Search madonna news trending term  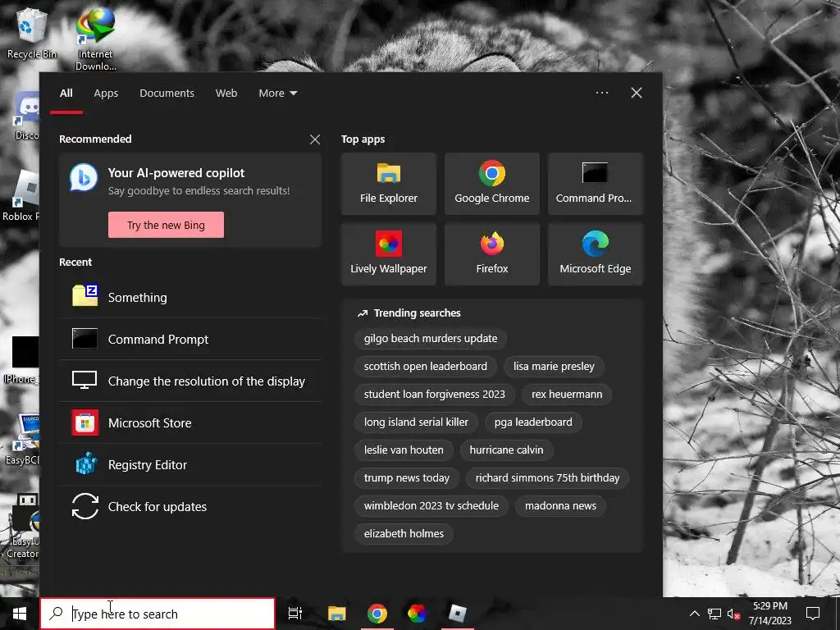(x=560, y=505)
